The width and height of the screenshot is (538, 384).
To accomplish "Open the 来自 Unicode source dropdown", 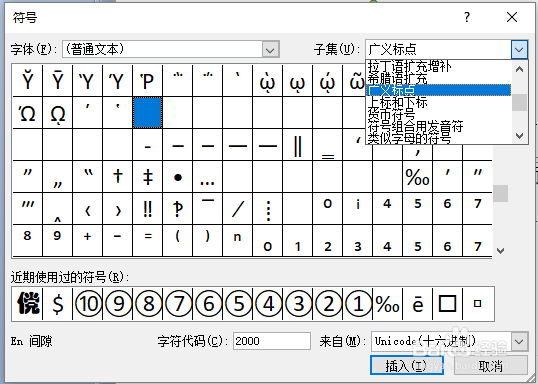I will (x=519, y=341).
